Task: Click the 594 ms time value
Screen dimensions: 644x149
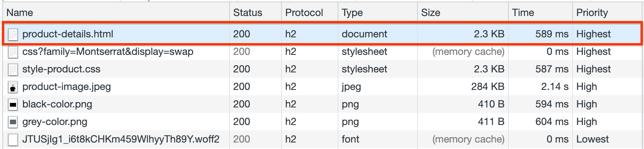Action: click(552, 104)
